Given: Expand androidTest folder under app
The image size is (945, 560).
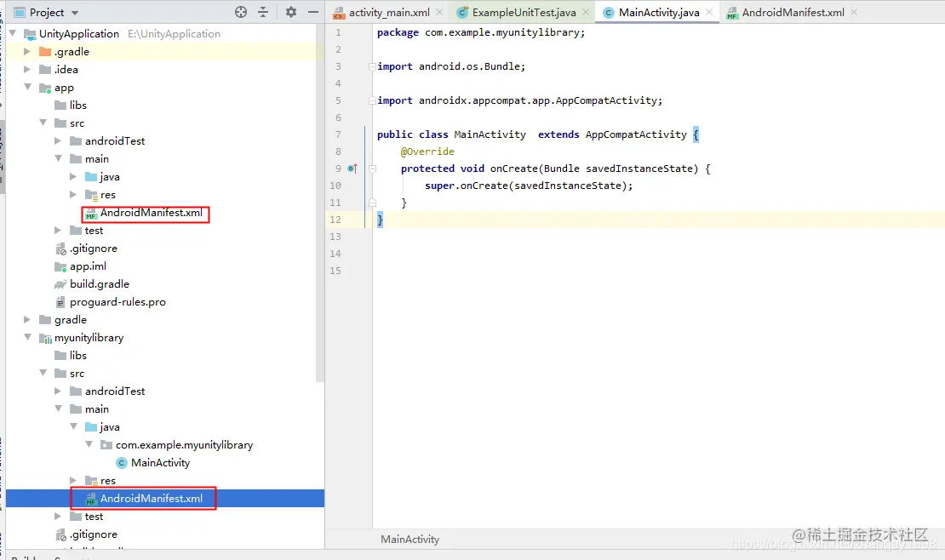Looking at the screenshot, I should click(58, 140).
